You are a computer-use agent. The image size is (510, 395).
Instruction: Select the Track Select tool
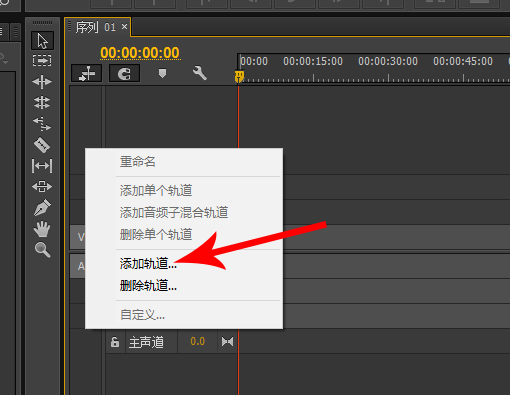pos(42,61)
